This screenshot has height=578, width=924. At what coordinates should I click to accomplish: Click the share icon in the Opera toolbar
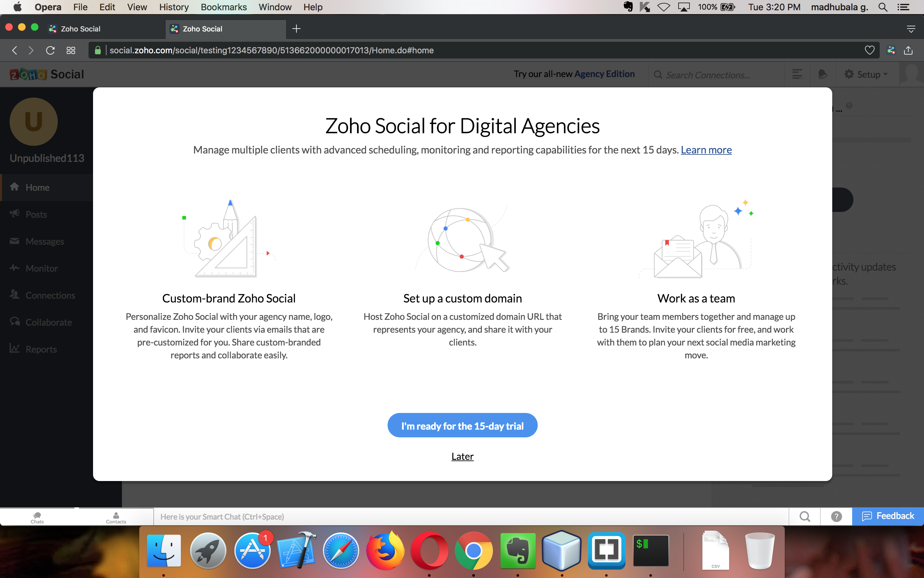(908, 50)
